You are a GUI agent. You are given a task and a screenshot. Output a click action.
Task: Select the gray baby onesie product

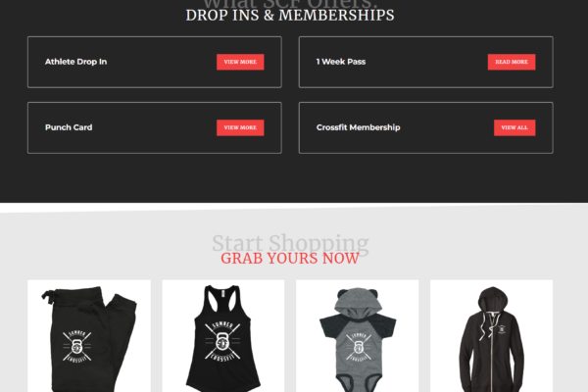pyautogui.click(x=357, y=336)
